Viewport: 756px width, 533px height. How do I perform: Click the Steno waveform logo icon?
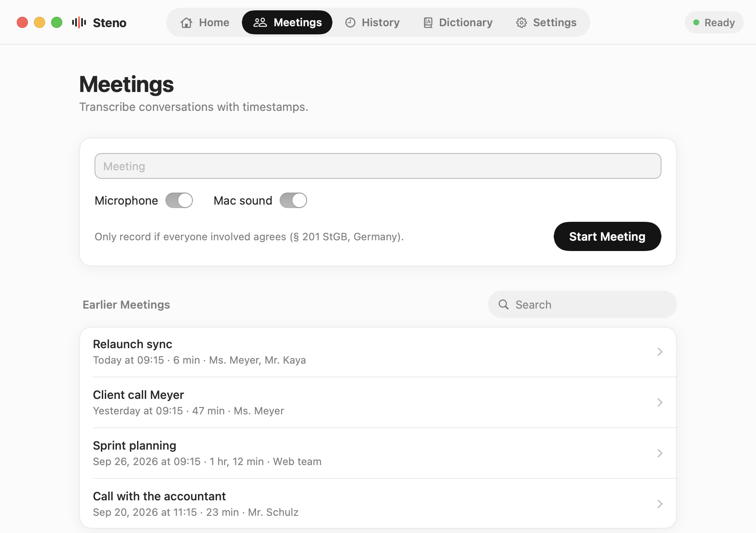click(x=79, y=22)
